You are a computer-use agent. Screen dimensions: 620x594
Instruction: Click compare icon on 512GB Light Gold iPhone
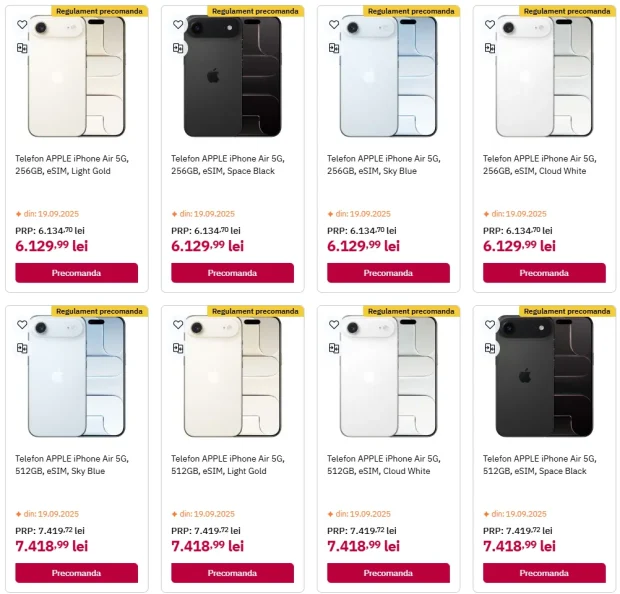tap(178, 348)
